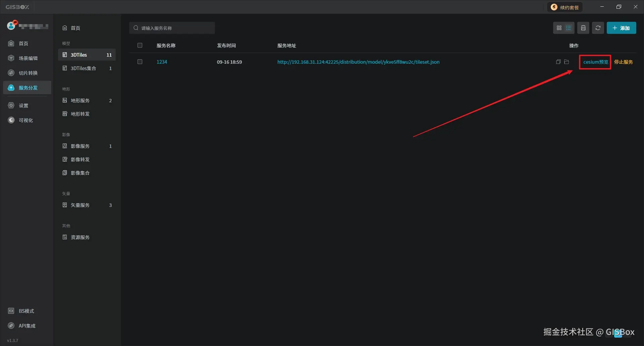Open the tileset.json service address link

point(358,62)
